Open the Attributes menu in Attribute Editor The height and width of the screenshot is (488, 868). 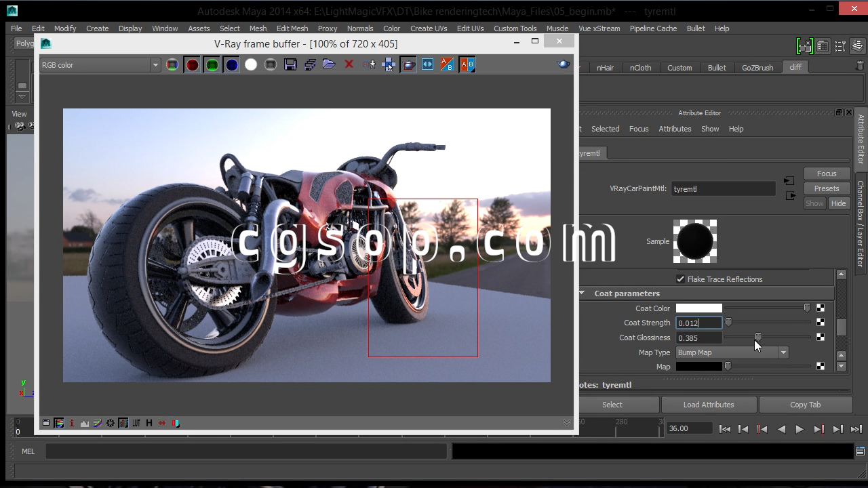tap(675, 129)
